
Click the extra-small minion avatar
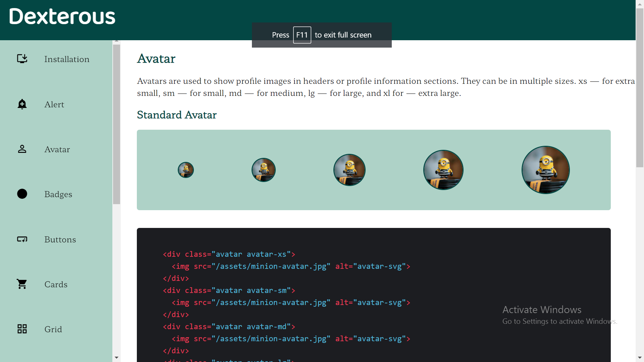pos(185,170)
